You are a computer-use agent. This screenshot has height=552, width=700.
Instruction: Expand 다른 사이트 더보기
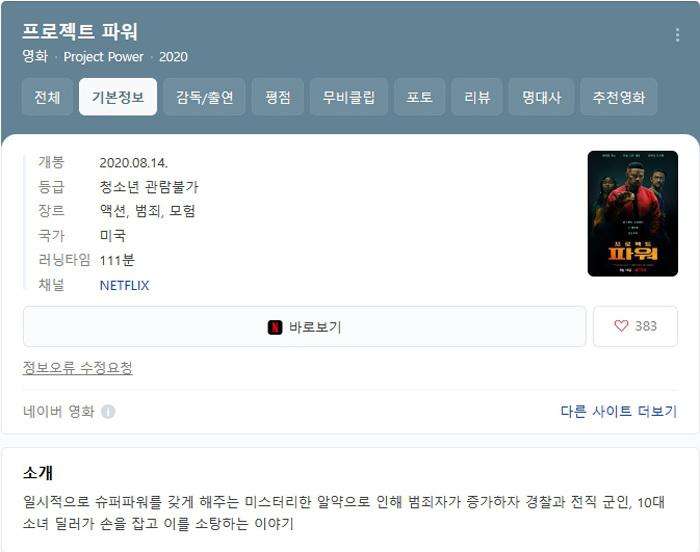point(619,411)
